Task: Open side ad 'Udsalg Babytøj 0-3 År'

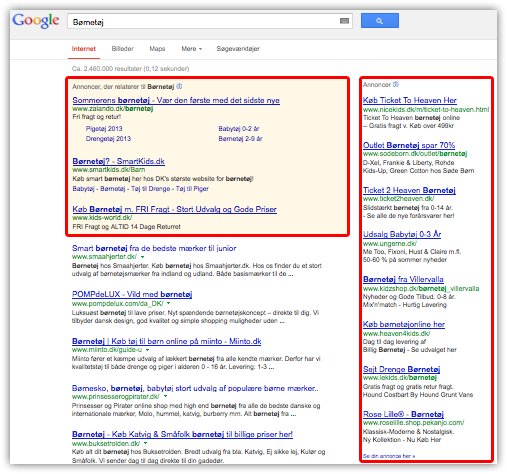Action: (402, 234)
